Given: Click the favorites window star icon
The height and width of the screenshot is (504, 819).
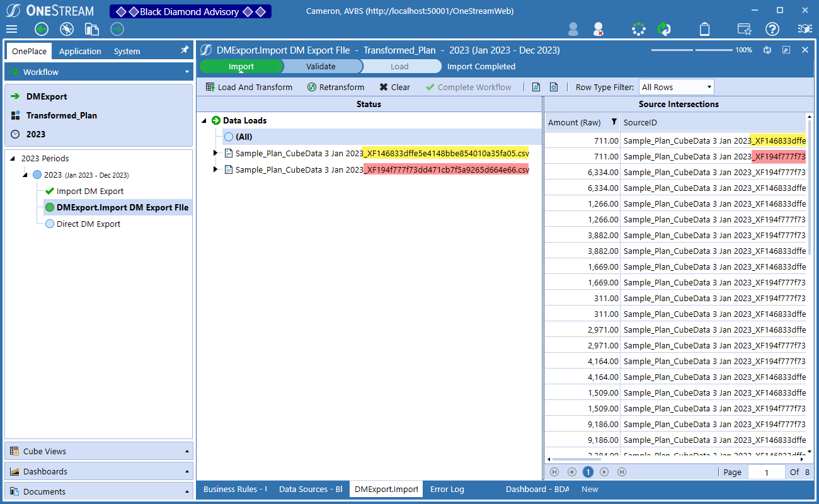Looking at the screenshot, I should 744,29.
